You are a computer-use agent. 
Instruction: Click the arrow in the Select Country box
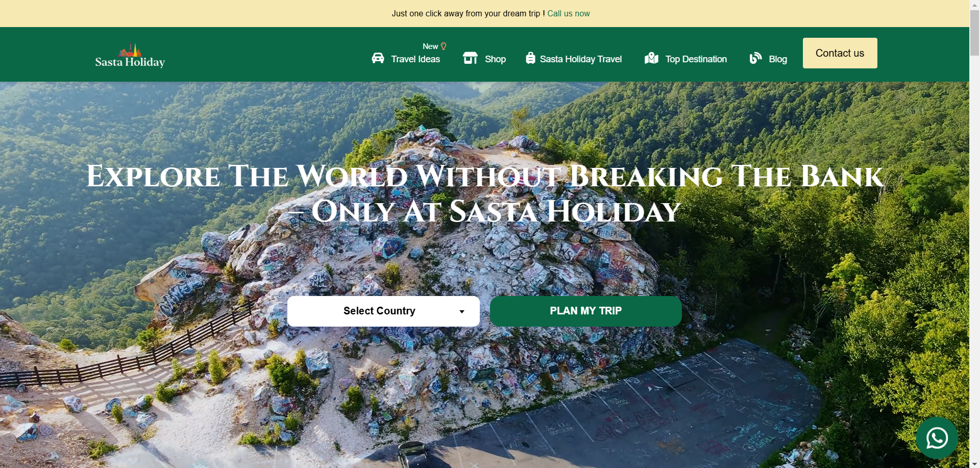click(x=462, y=312)
